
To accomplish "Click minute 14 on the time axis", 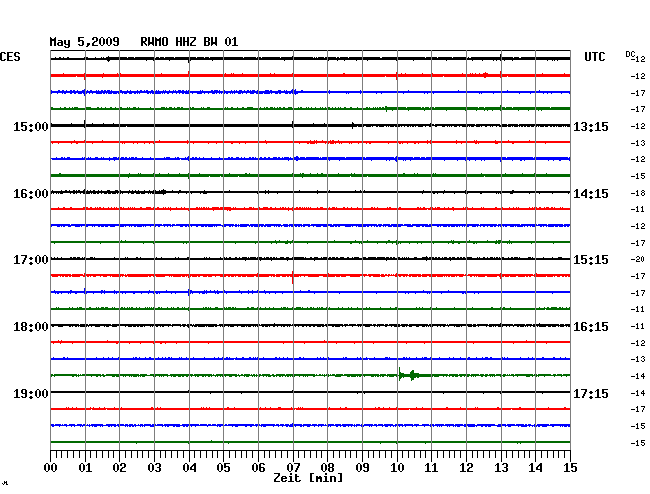I will [535, 468].
